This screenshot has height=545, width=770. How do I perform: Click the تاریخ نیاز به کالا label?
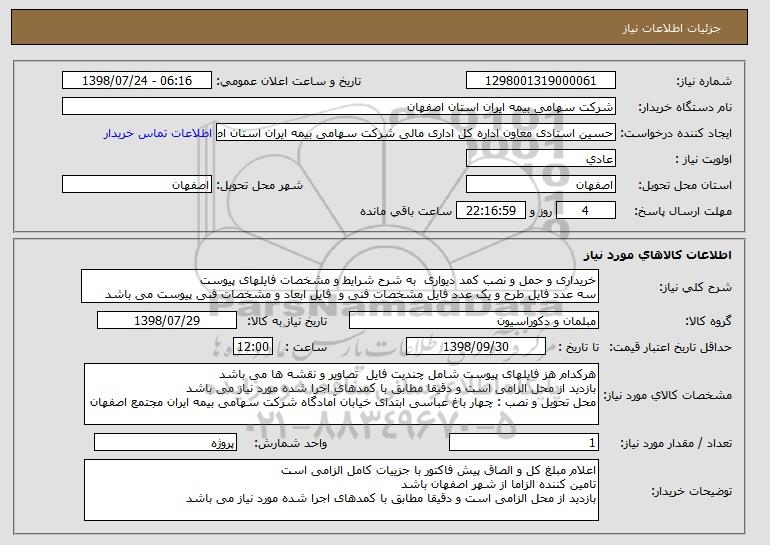point(287,321)
